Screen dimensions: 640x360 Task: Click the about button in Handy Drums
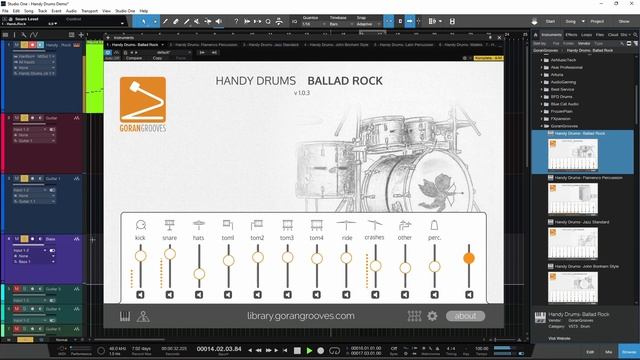pyautogui.click(x=465, y=316)
